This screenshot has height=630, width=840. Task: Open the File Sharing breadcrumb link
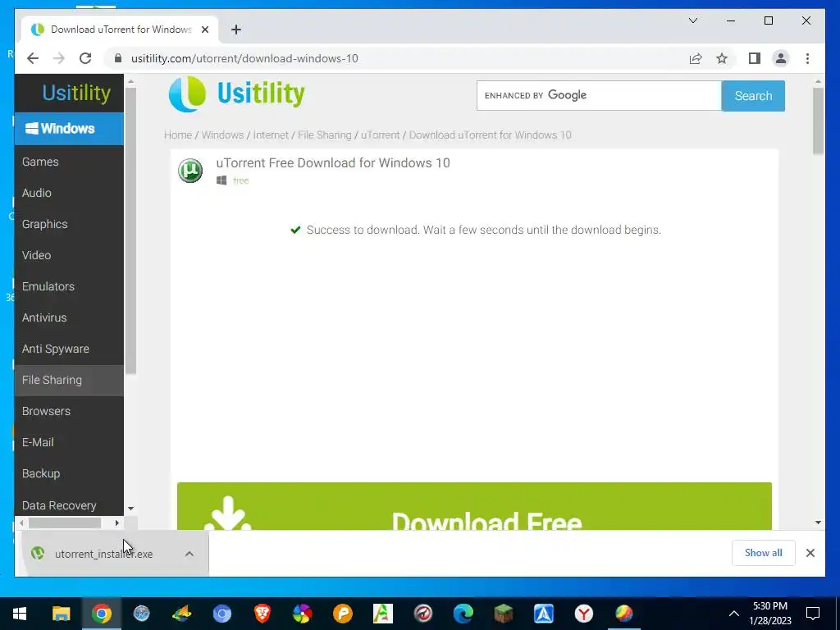click(324, 135)
